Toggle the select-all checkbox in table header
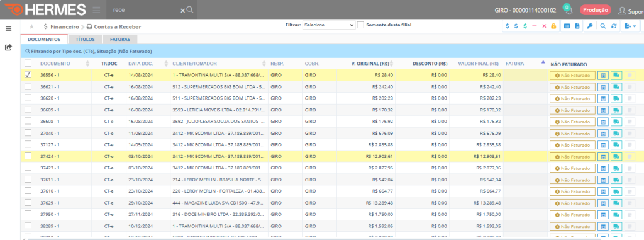The height and width of the screenshot is (240, 644). click(x=28, y=64)
